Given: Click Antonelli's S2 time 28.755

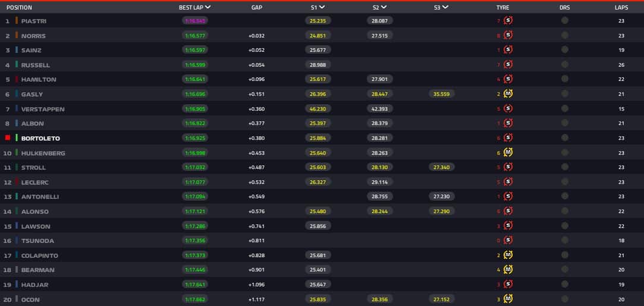Looking at the screenshot, I should tap(380, 196).
